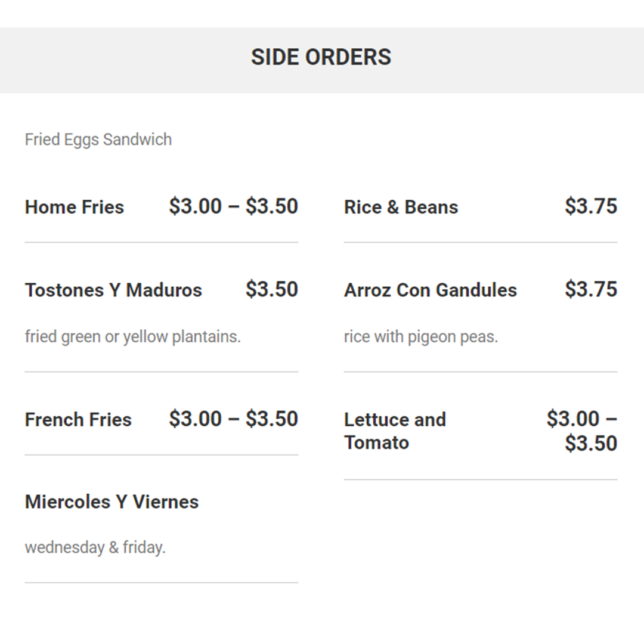
Task: Click the Lettuce and Tomato price range
Action: (582, 431)
